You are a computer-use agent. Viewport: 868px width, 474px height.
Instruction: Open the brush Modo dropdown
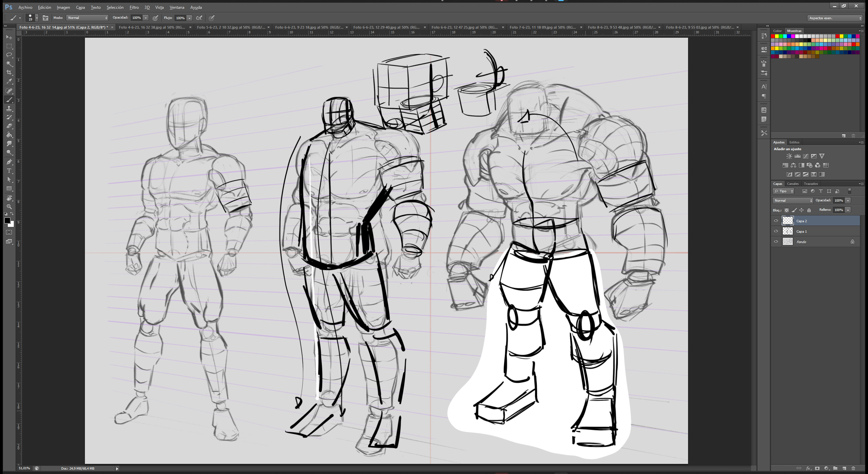[87, 18]
